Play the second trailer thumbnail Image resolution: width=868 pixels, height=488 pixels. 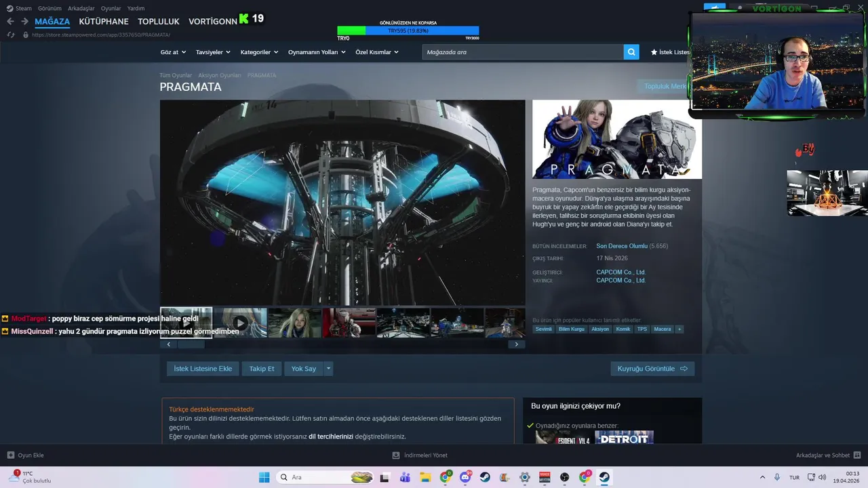pyautogui.click(x=241, y=323)
